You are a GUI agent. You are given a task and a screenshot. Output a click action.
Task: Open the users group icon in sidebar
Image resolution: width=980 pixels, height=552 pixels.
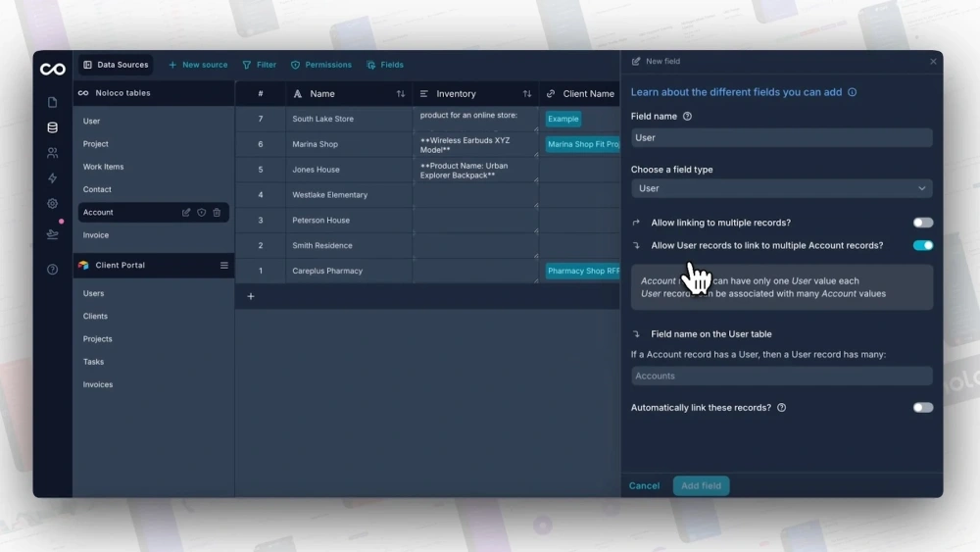tap(53, 153)
